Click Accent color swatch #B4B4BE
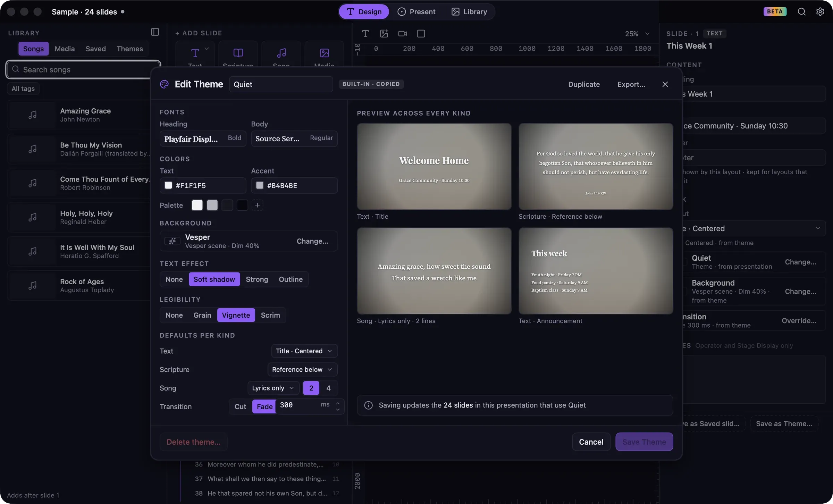Screen dimensions: 833x504 coord(260,185)
